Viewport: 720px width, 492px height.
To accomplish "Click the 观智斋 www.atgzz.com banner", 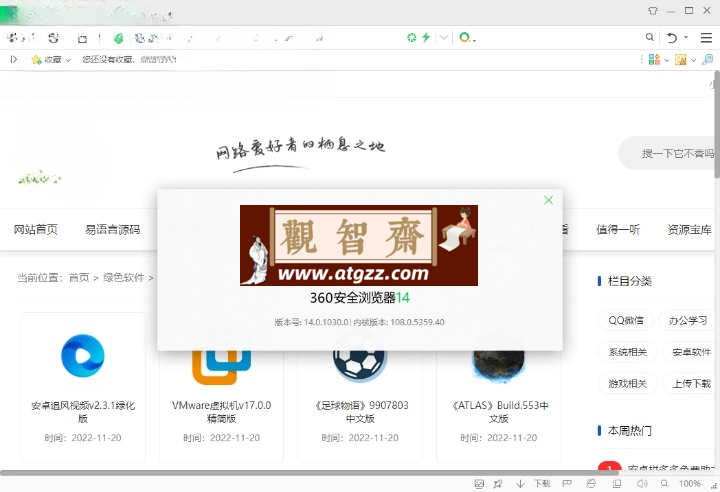I will point(359,245).
